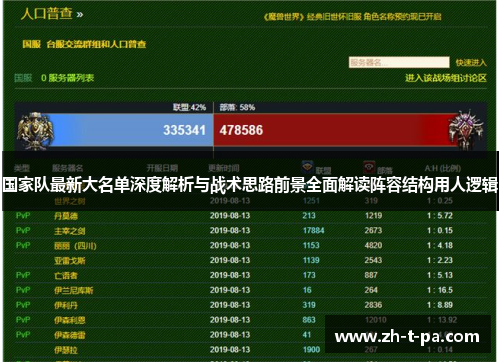Click the 部落: 58% percentage label
This screenshot has width=500, height=362.
[x=237, y=108]
